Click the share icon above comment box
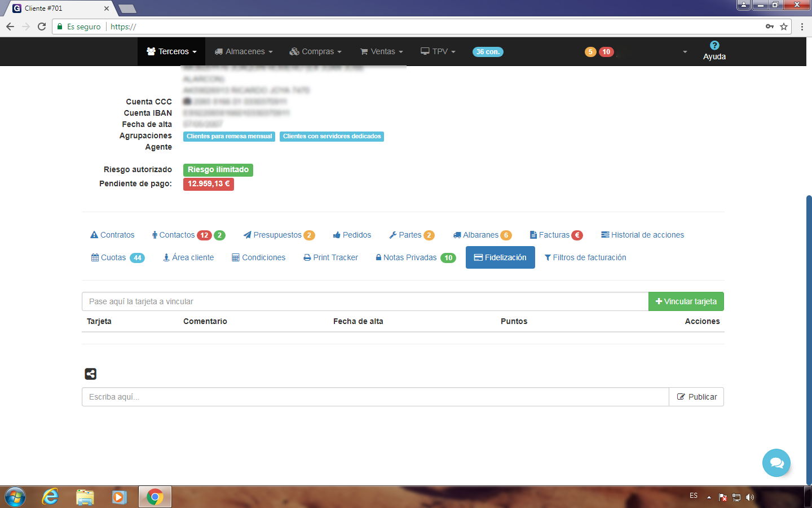Image resolution: width=812 pixels, height=508 pixels. (x=90, y=374)
